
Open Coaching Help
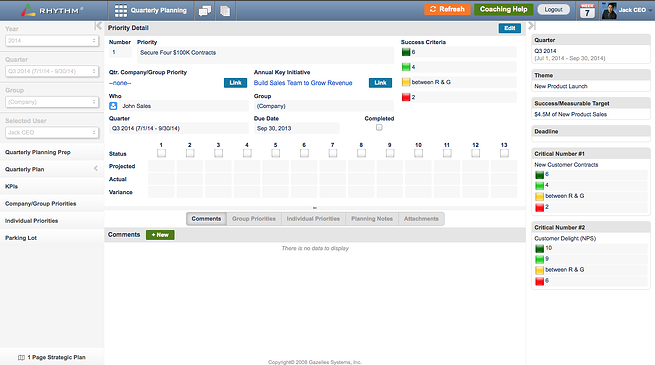(x=503, y=9)
